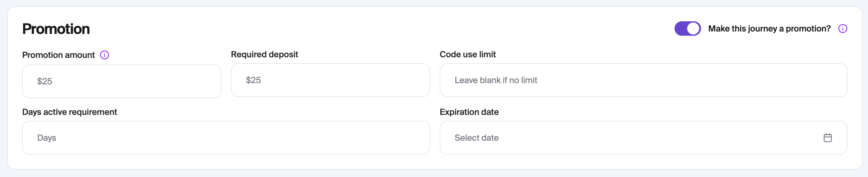Click 'Leave blank if no limit' placeholder

click(x=496, y=80)
